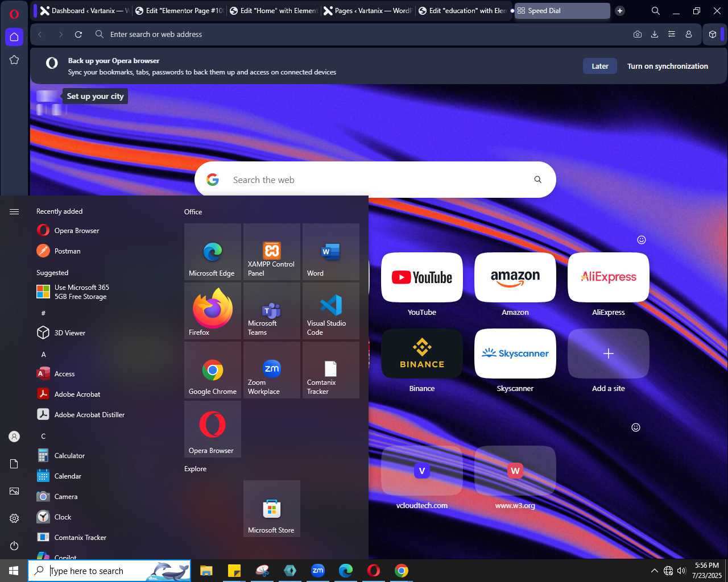Launch Postman from Recently added
Image resolution: width=728 pixels, height=582 pixels.
click(x=102, y=251)
